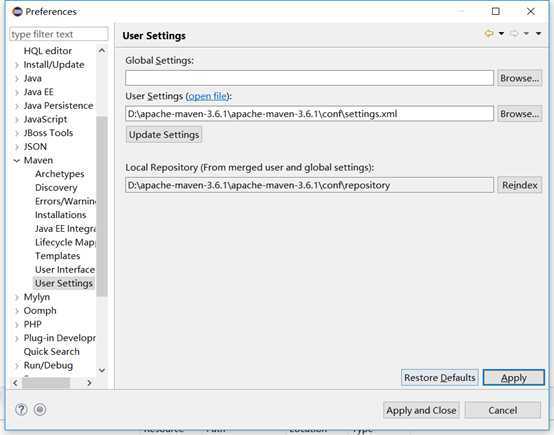Click the forward navigation arrow icon
The height and width of the screenshot is (435, 554).
[514, 34]
